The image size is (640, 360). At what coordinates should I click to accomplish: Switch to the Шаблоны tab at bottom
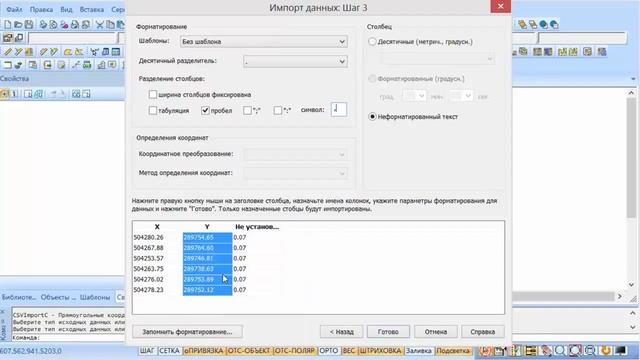[x=95, y=297]
